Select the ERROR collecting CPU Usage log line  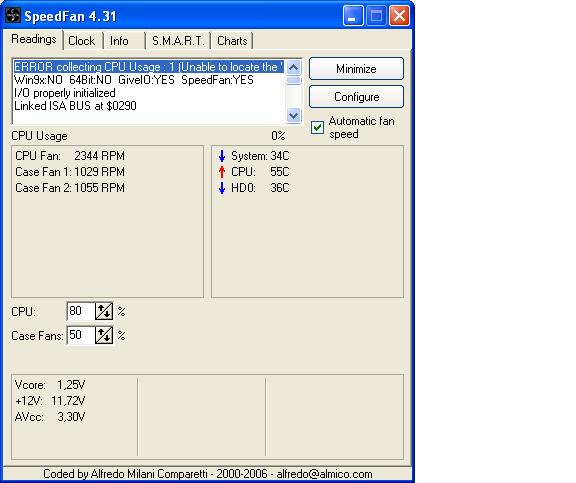coord(148,67)
